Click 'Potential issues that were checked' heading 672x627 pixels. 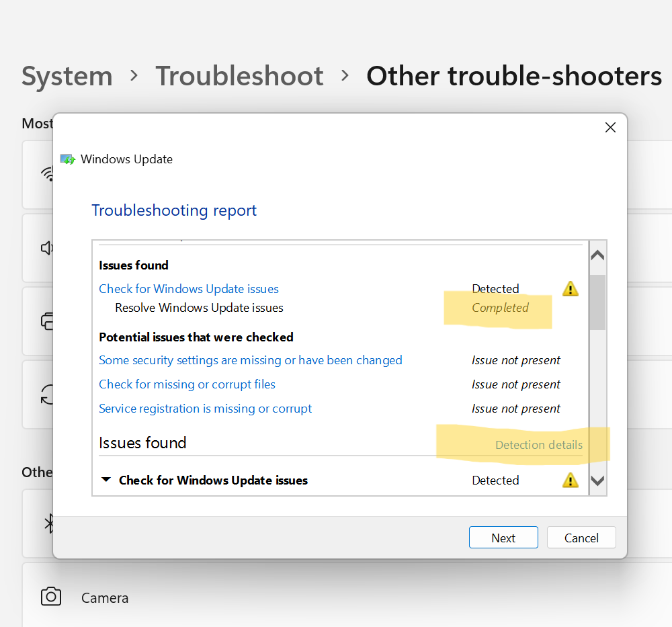coord(196,337)
